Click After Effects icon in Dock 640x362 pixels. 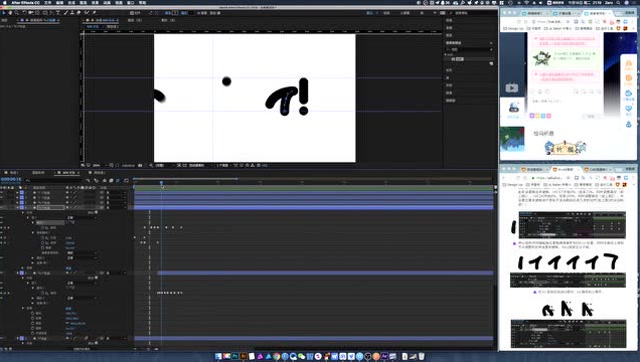point(385,356)
